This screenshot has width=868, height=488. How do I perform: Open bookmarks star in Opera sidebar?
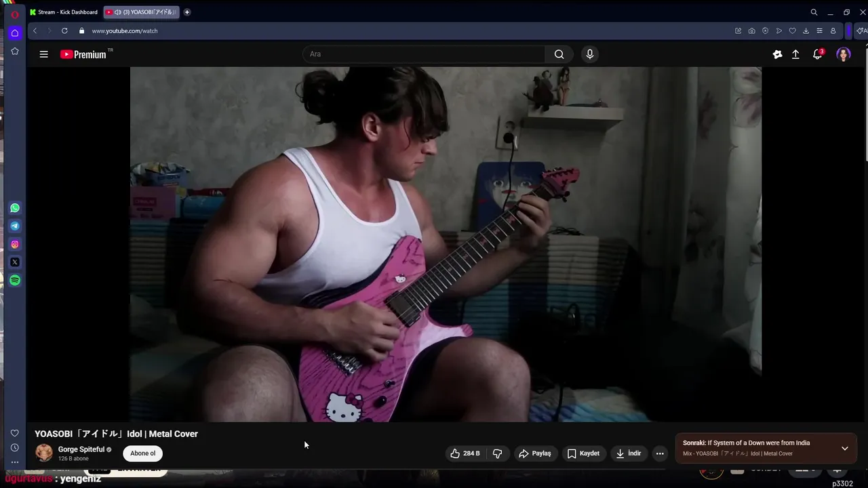pyautogui.click(x=14, y=52)
